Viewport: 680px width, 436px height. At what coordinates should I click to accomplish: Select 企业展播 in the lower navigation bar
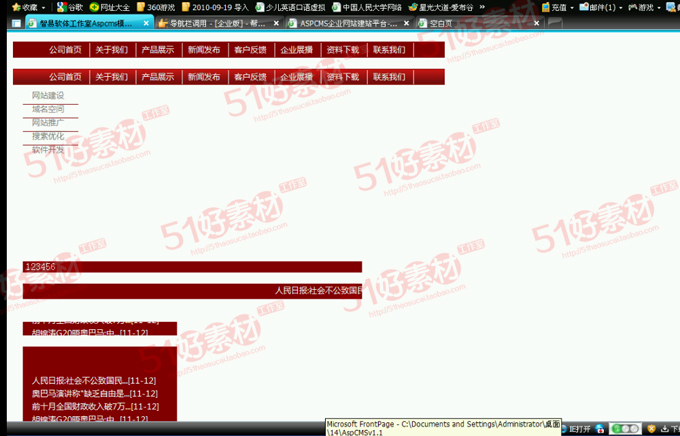(297, 77)
